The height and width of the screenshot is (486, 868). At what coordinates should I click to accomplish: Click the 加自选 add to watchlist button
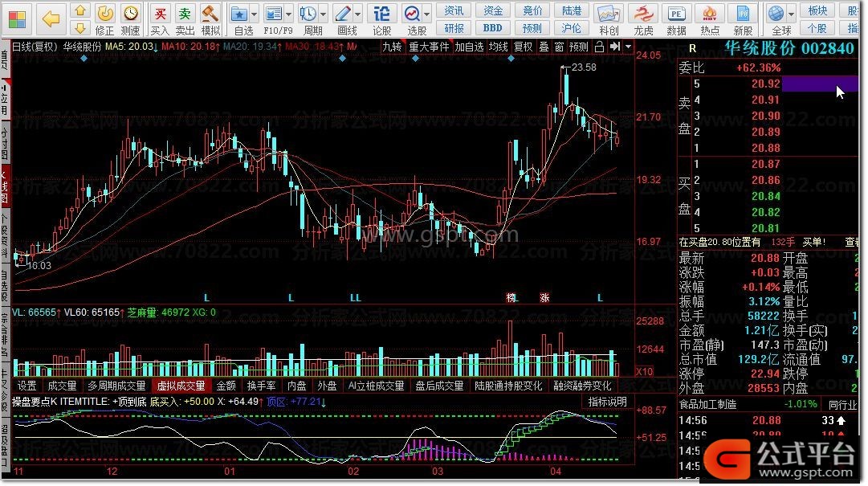470,47
